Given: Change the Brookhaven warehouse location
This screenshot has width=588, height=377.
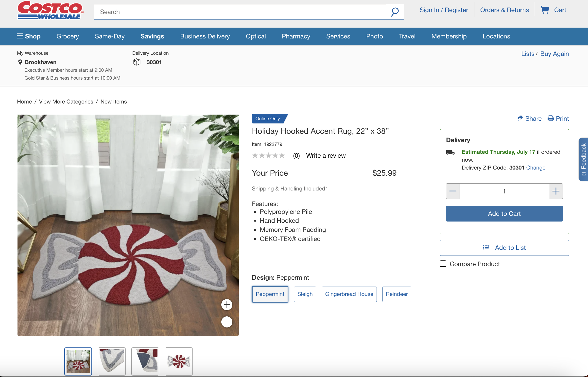Looking at the screenshot, I should click(40, 62).
